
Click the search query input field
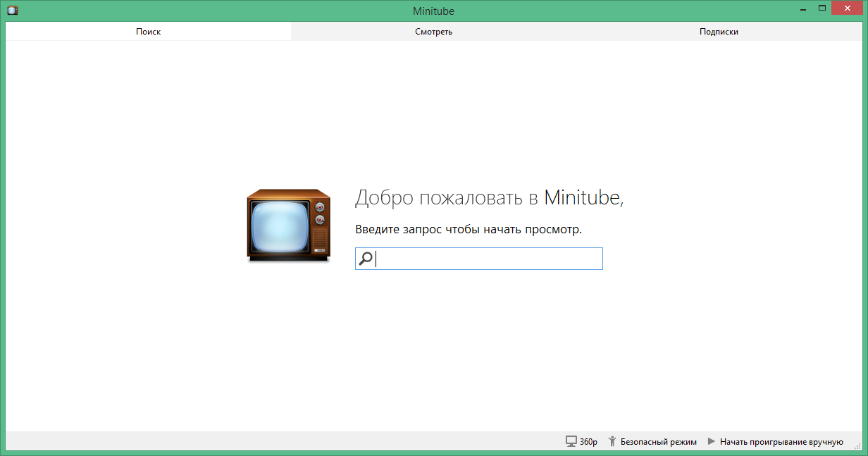click(479, 259)
